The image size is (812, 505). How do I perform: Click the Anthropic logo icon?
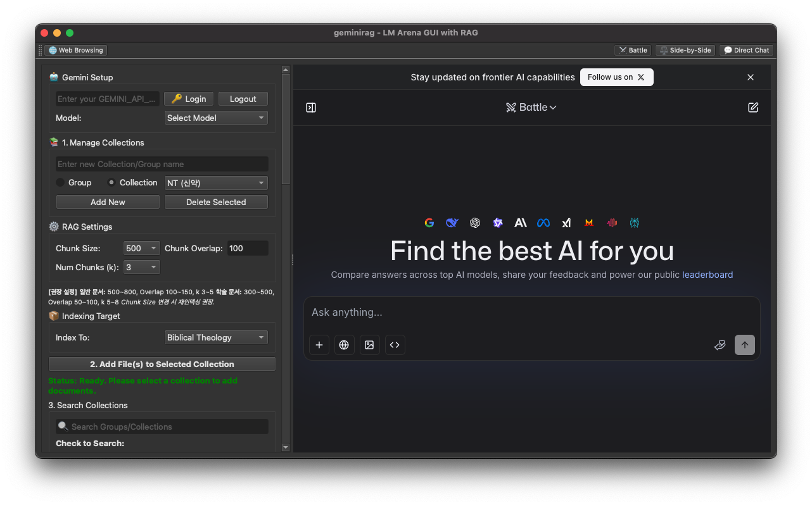point(521,223)
